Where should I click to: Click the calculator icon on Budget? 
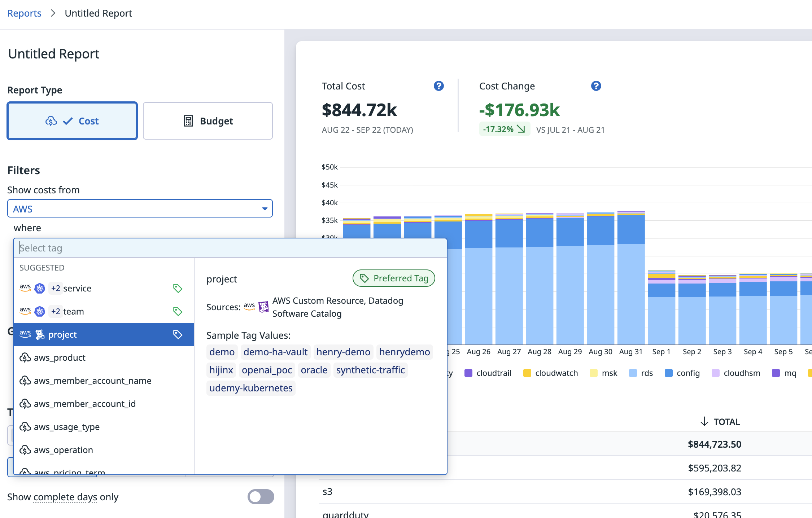(188, 121)
